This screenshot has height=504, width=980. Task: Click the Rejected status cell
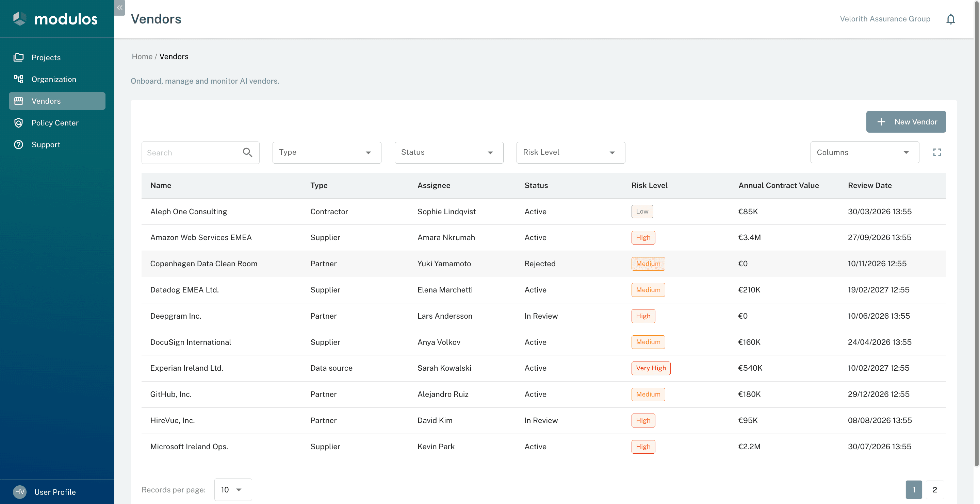click(x=540, y=264)
